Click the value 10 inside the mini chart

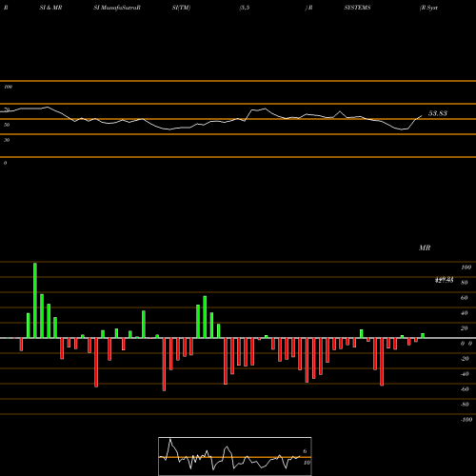[x=307, y=463]
